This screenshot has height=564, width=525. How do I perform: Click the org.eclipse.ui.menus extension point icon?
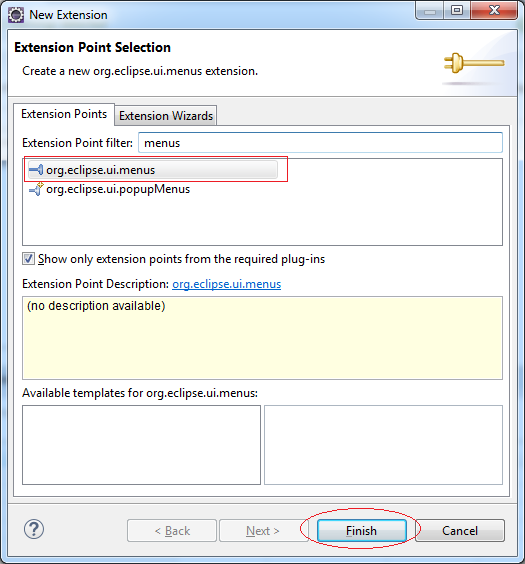pyautogui.click(x=36, y=169)
